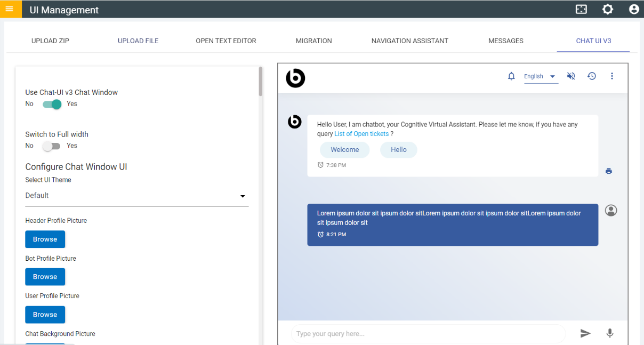Open the English language dropdown

(x=540, y=76)
